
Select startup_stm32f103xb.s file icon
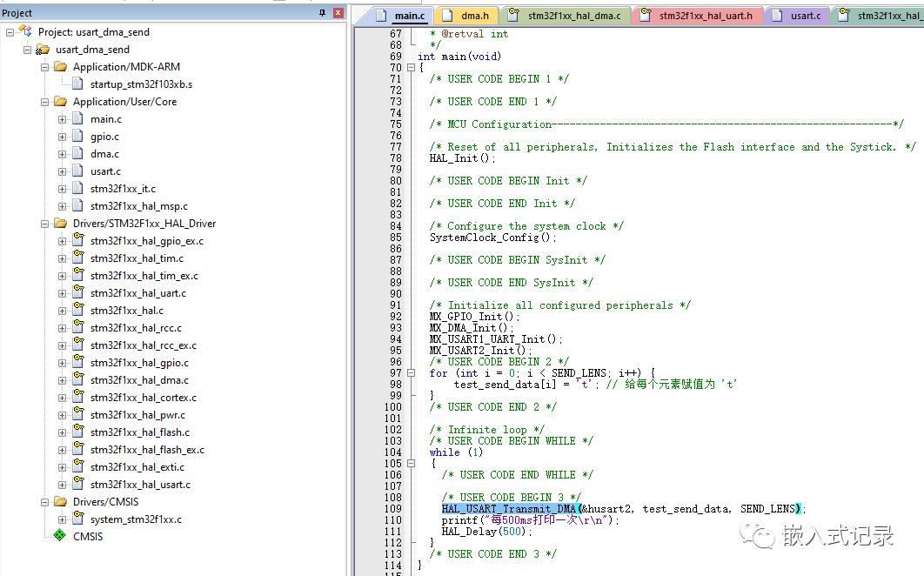(x=77, y=84)
